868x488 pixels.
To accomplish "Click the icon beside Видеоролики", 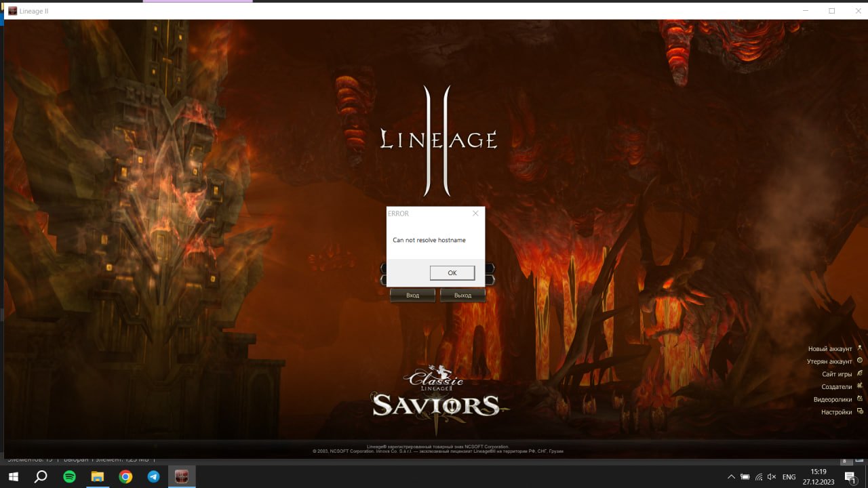I will pyautogui.click(x=860, y=399).
